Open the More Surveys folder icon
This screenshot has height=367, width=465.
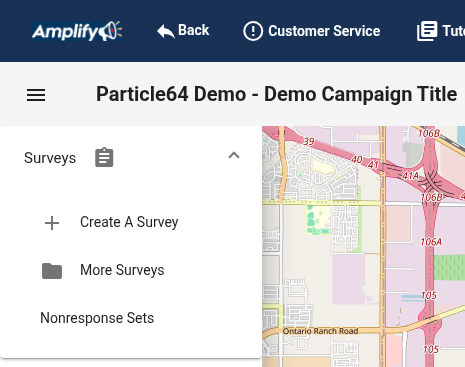click(x=52, y=271)
